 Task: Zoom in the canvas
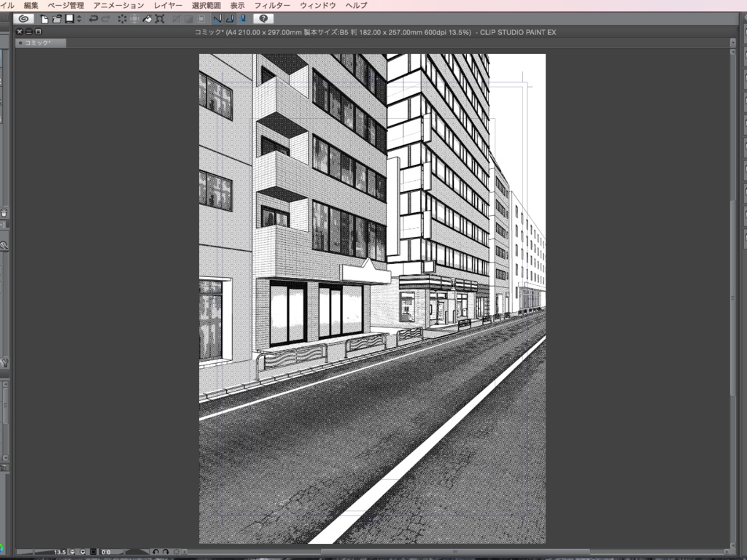click(x=83, y=552)
